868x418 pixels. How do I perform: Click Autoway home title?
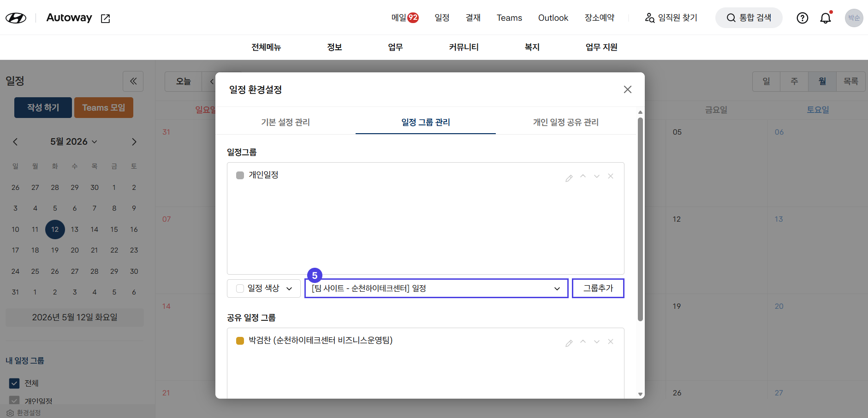point(69,18)
